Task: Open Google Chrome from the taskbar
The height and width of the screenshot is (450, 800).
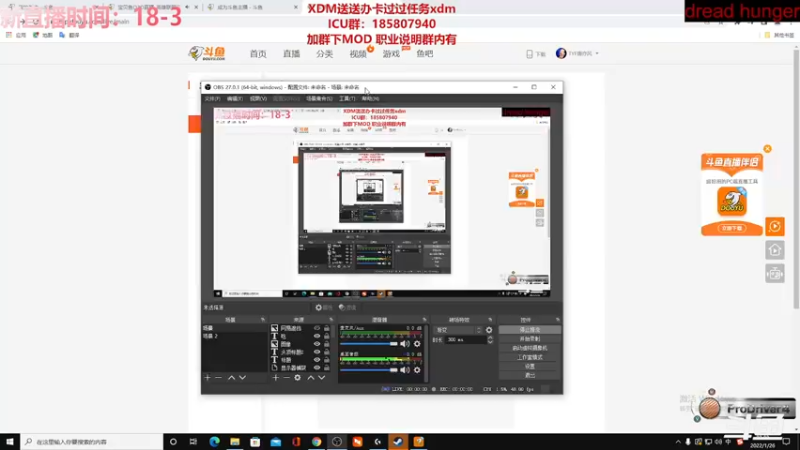Action: coord(316,441)
